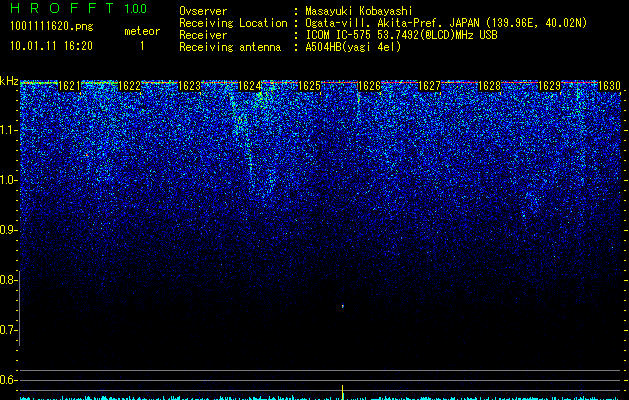This screenshot has height=400, width=629.
Task: Click the yellow spike in the bottom amplitude graph
Action: click(343, 392)
